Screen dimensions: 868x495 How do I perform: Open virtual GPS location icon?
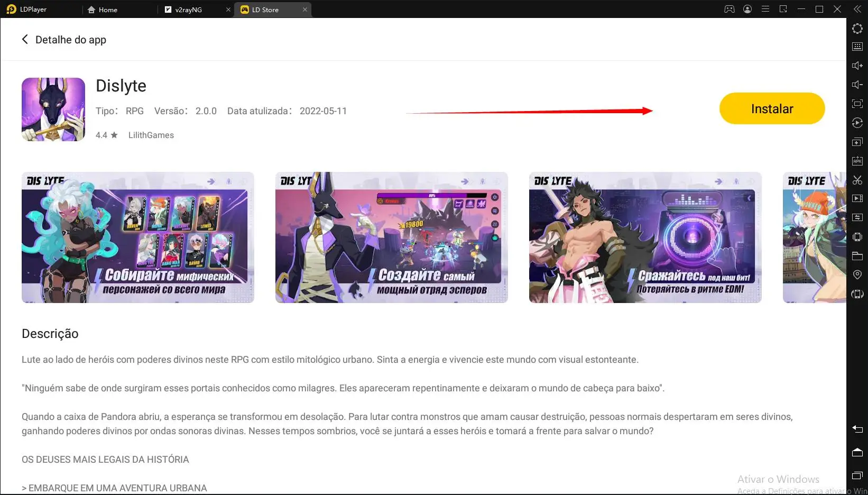pyautogui.click(x=857, y=274)
